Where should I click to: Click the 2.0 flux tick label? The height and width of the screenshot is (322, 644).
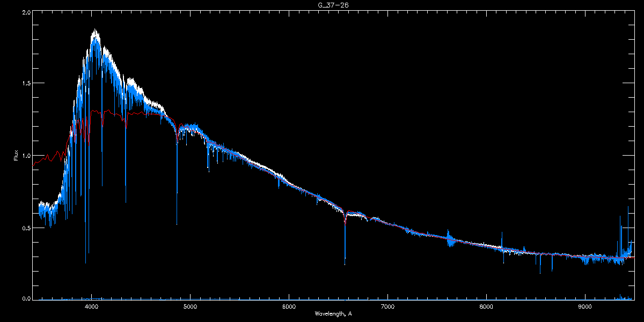coord(26,12)
